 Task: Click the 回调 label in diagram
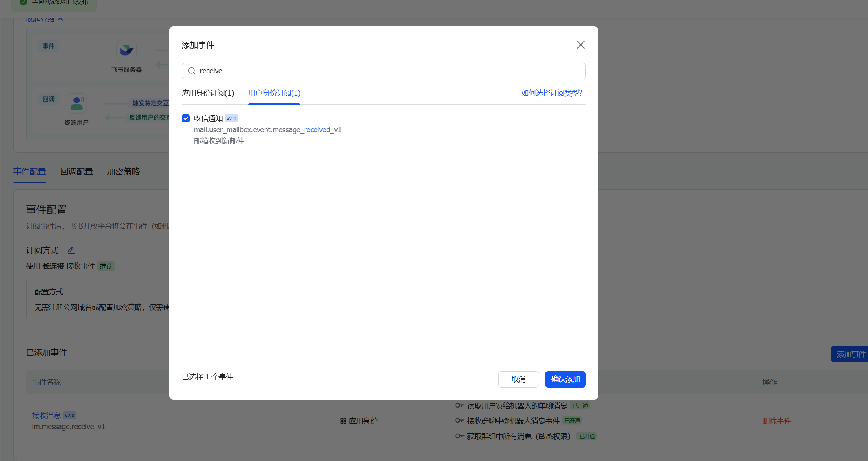click(49, 99)
